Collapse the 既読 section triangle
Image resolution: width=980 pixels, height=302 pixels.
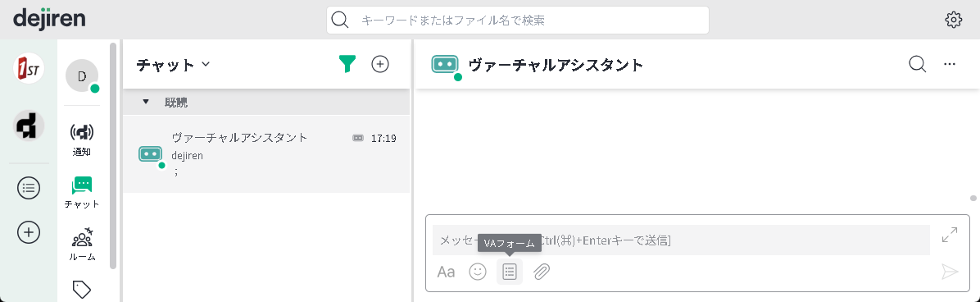pos(146,102)
